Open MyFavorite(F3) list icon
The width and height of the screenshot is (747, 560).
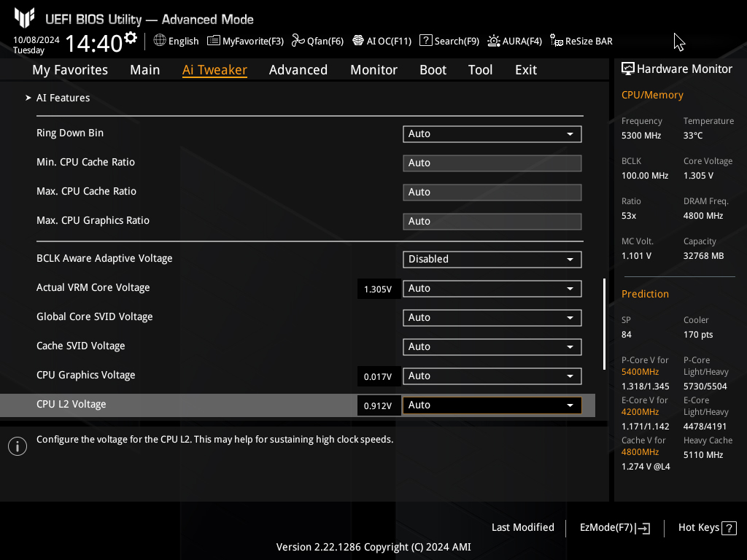click(214, 41)
